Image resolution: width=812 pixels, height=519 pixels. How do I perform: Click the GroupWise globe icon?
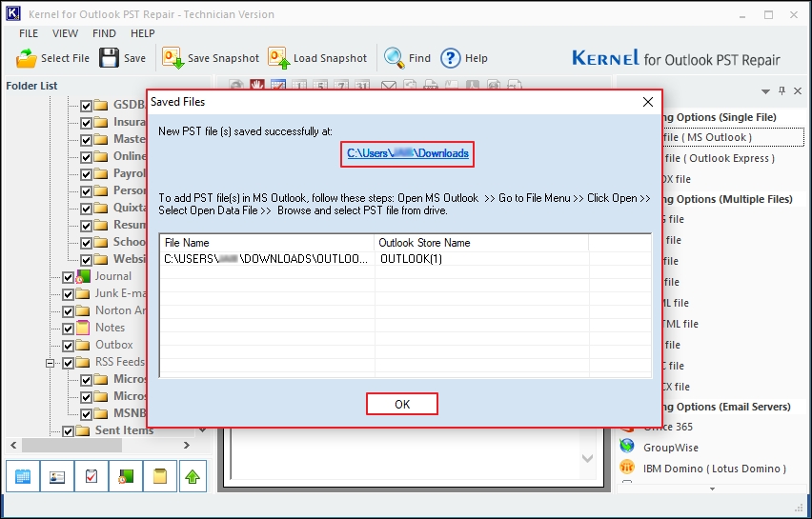pyautogui.click(x=627, y=446)
